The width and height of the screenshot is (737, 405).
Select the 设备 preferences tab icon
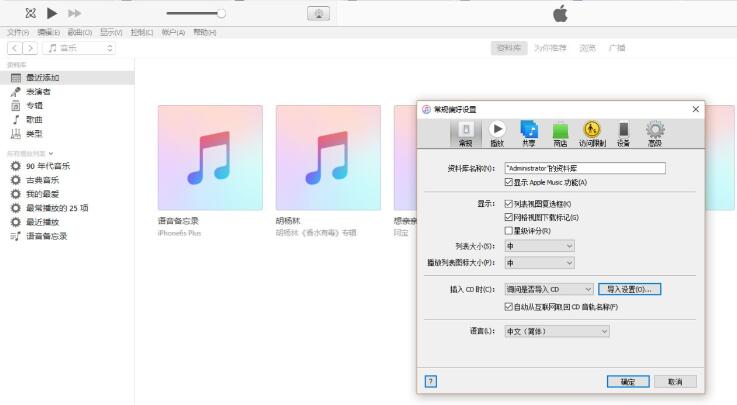point(623,134)
